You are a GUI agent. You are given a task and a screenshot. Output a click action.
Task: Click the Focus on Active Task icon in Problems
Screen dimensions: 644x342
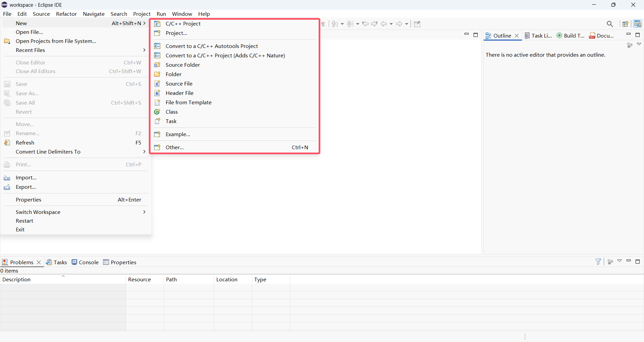[610, 262]
